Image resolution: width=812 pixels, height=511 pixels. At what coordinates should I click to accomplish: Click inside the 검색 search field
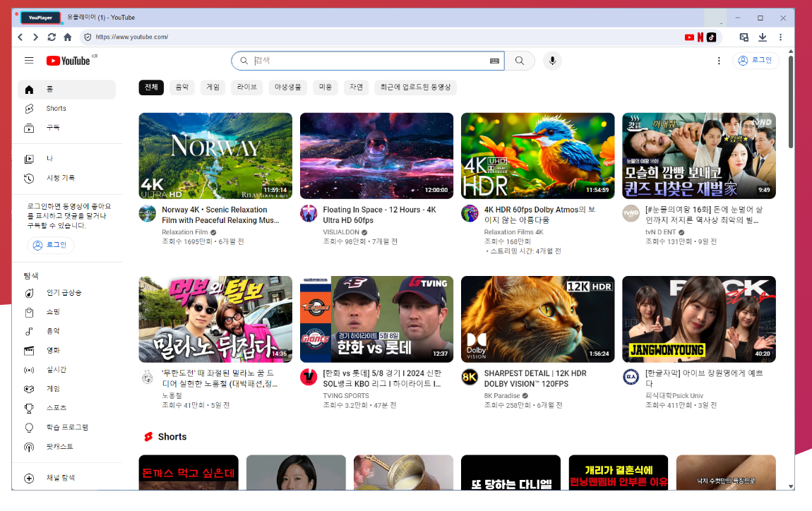[x=367, y=61]
